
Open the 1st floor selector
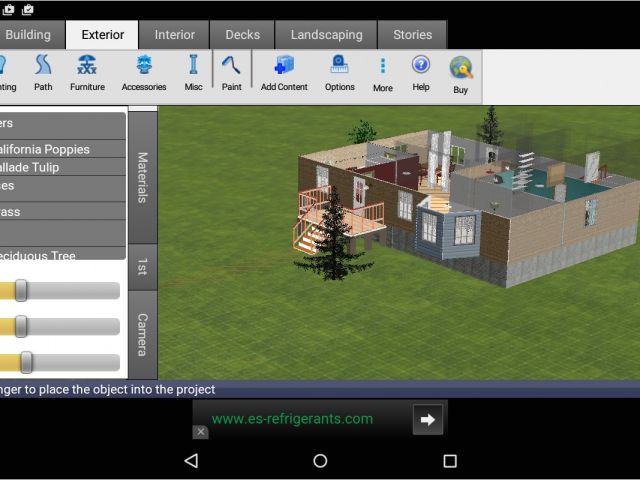(142, 266)
